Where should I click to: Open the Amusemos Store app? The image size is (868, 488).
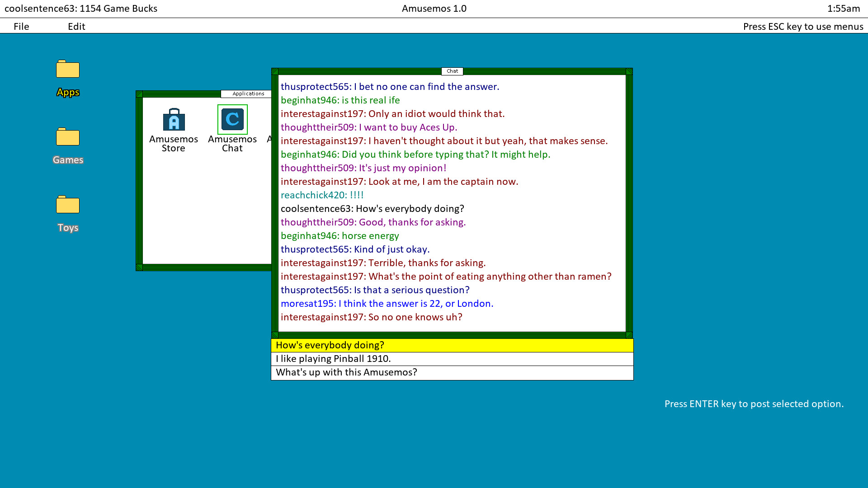point(173,129)
